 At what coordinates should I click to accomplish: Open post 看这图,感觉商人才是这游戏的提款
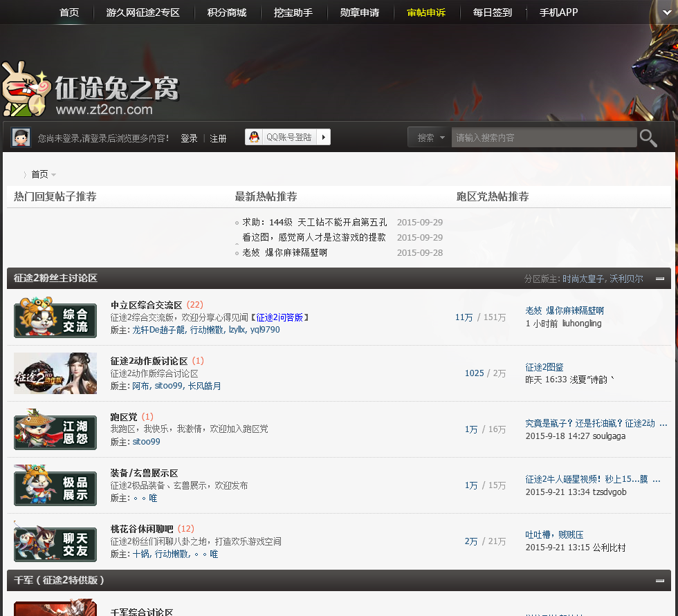coord(314,237)
